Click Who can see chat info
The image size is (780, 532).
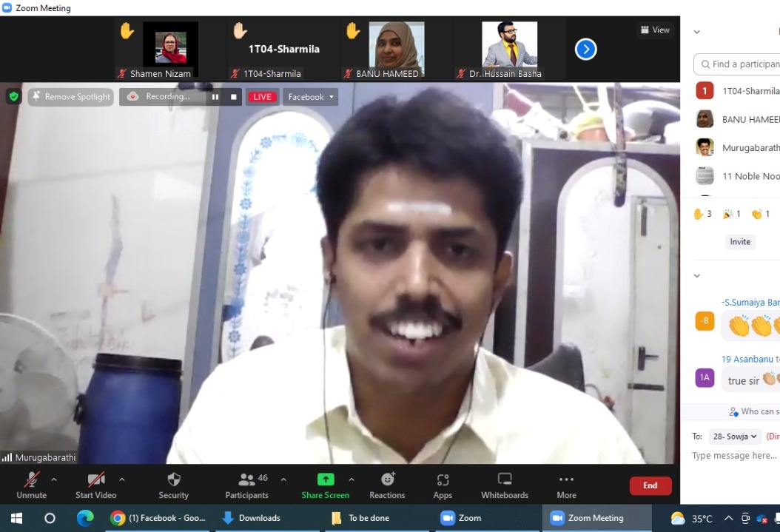click(754, 411)
